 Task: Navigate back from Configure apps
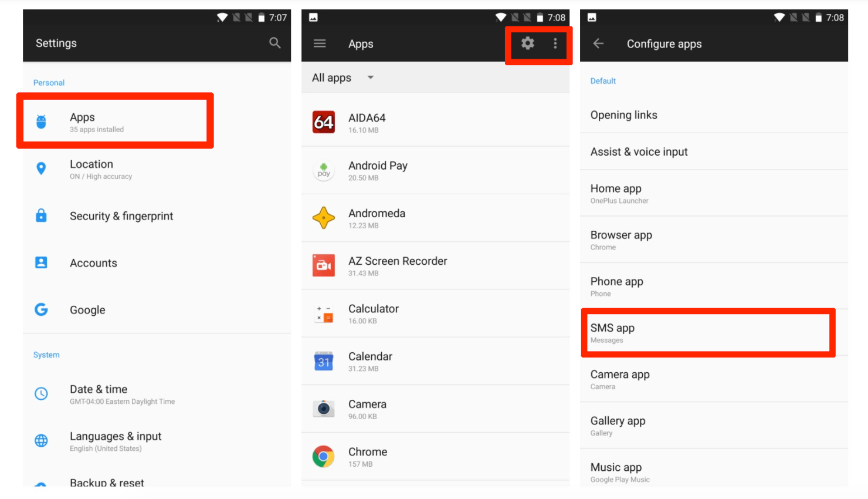pyautogui.click(x=598, y=43)
